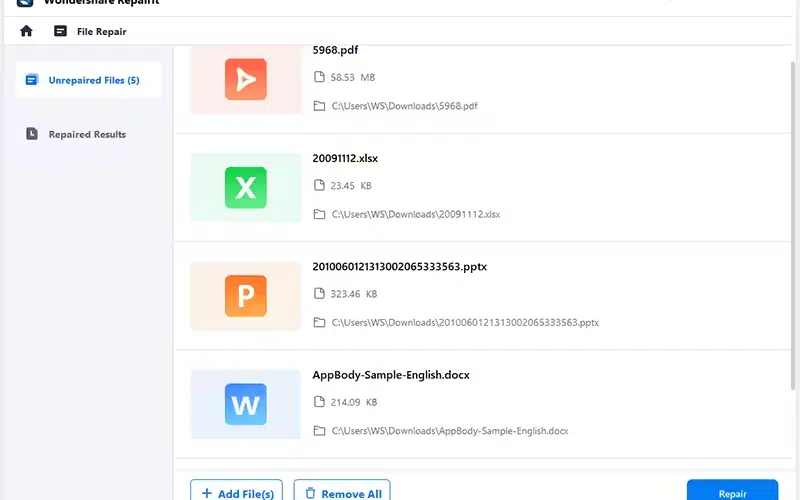Click the File Repair icon beside the title
The image size is (800, 500).
(60, 31)
